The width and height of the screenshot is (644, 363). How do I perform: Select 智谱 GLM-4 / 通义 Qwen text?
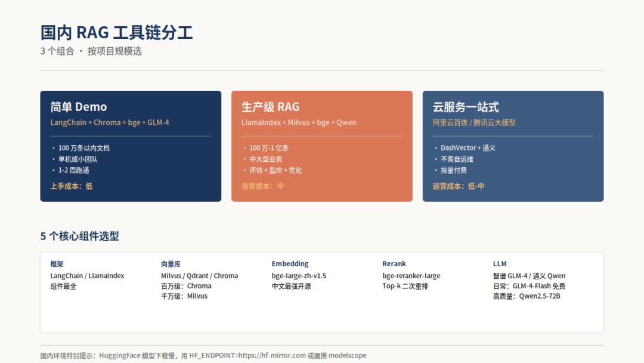[529, 276]
